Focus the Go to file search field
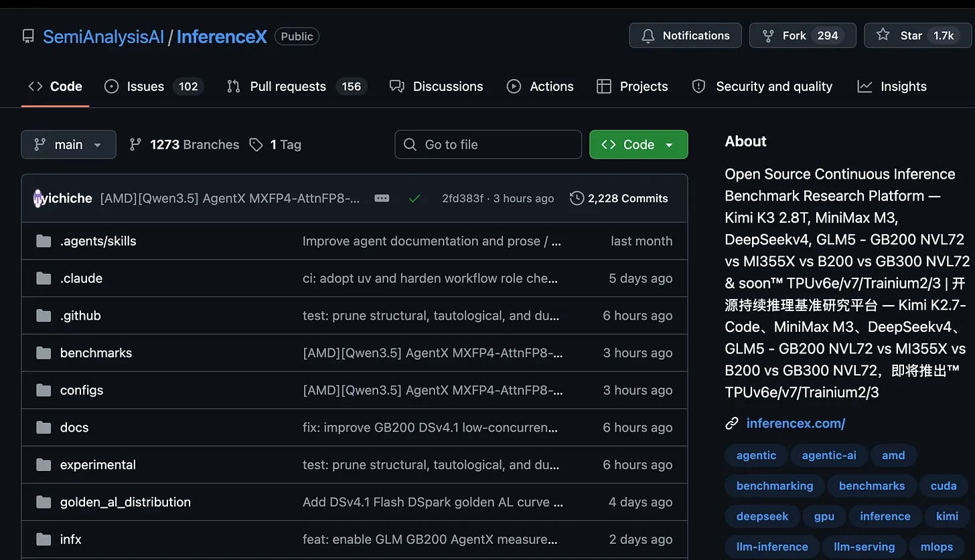This screenshot has width=975, height=560. [x=488, y=145]
